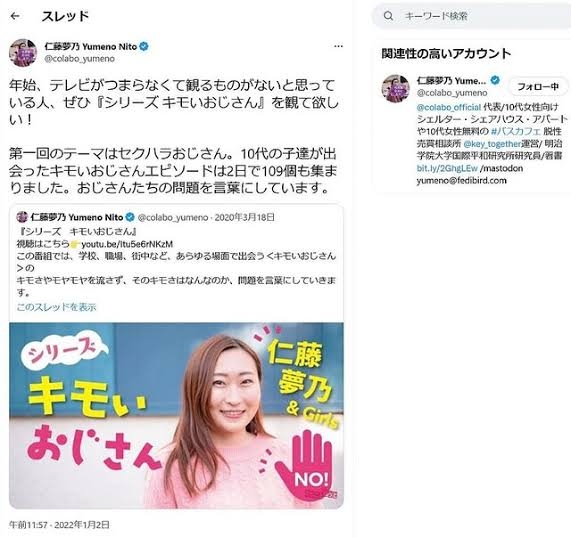Click the back arrow beside スレッド
This screenshot has width=571, height=537.
coord(15,16)
